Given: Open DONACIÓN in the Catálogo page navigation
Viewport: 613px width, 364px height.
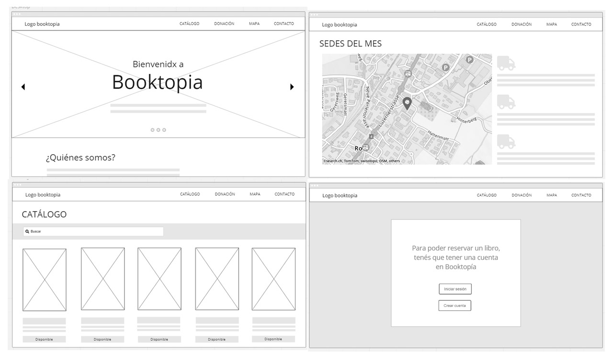Looking at the screenshot, I should point(225,194).
